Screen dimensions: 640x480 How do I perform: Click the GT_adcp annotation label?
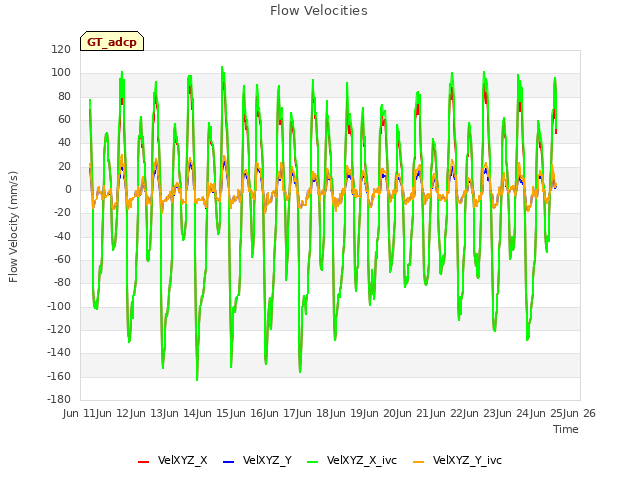(x=112, y=41)
